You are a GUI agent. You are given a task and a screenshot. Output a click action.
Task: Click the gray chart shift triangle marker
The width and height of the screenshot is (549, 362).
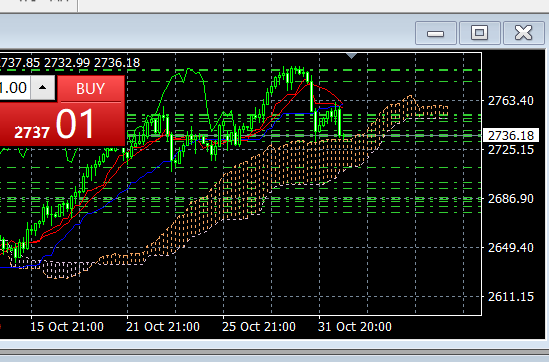(352, 56)
